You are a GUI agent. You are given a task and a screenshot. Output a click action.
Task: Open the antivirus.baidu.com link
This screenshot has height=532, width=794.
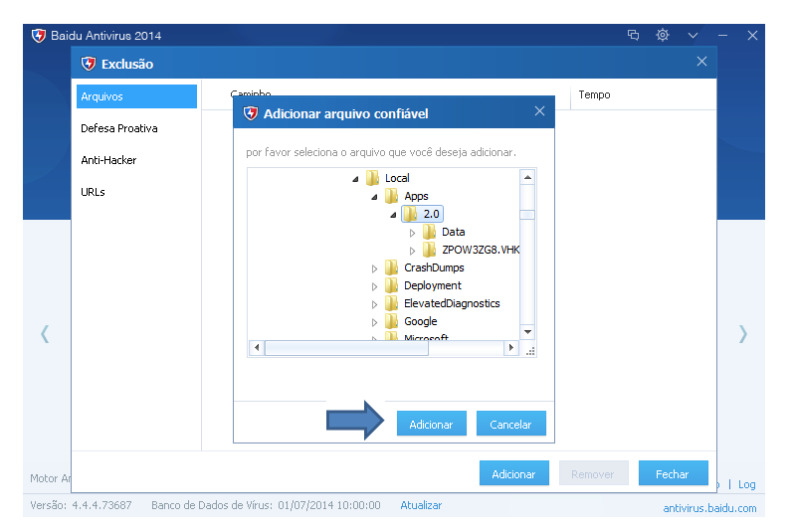click(709, 508)
